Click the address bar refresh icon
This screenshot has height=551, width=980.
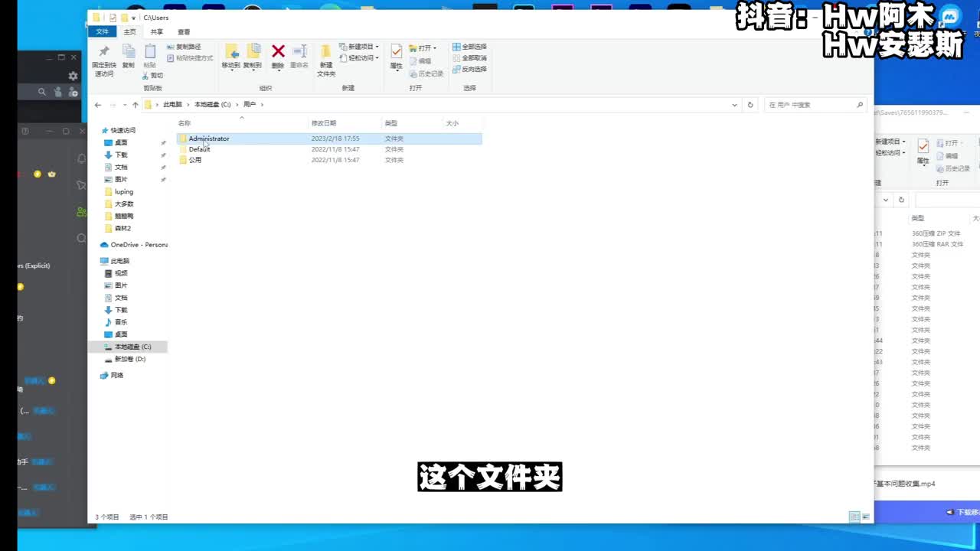[750, 105]
